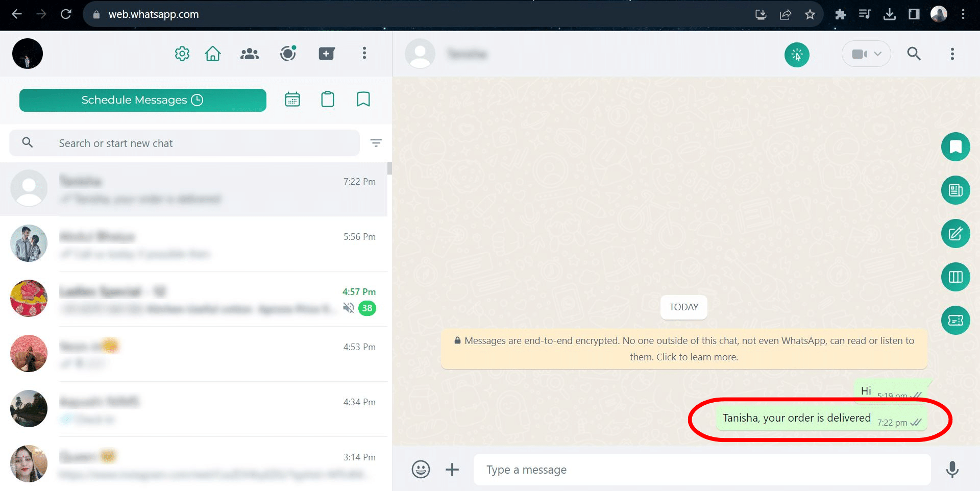Start a new chat with plus icon
This screenshot has height=491, width=980.
pyautogui.click(x=326, y=54)
